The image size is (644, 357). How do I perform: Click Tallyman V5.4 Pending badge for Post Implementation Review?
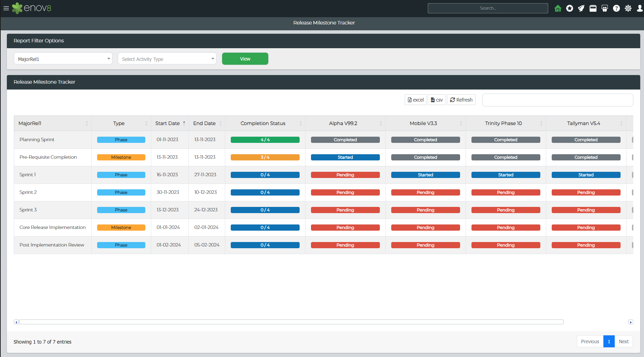[x=586, y=245]
